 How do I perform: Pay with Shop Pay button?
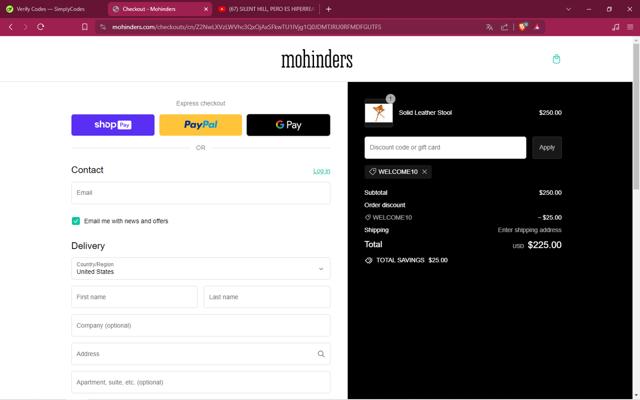(x=113, y=125)
